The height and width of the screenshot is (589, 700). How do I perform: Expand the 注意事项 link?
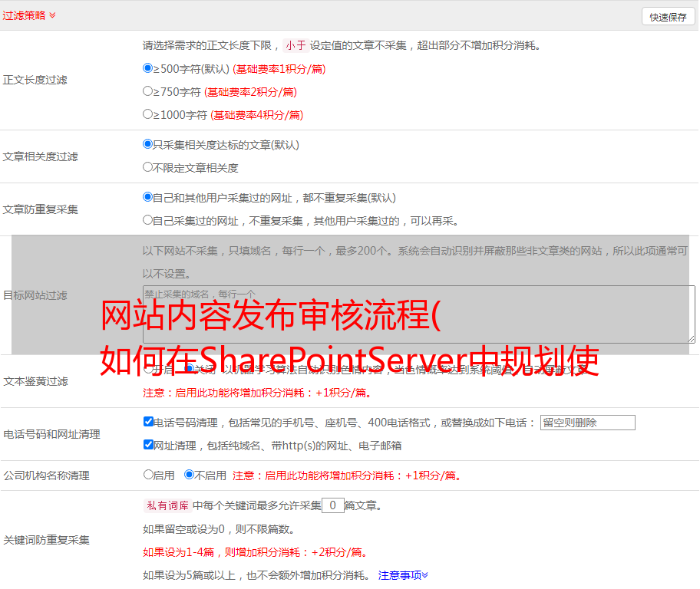pos(403,575)
